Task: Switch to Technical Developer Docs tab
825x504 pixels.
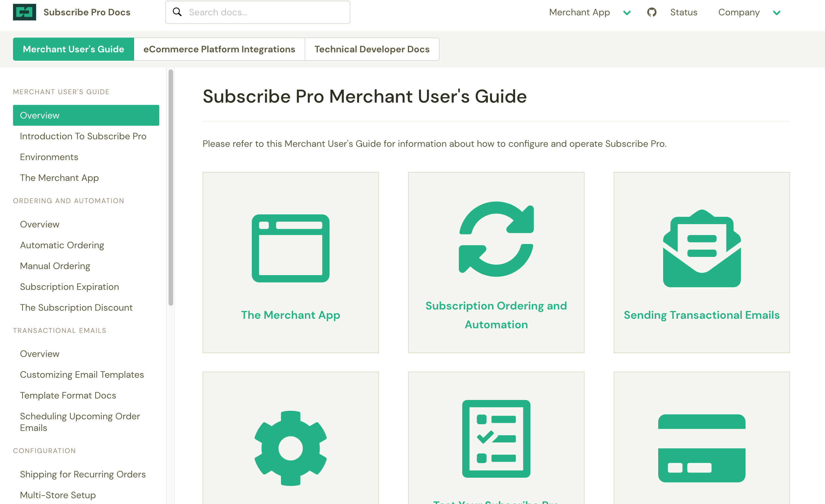Action: point(372,49)
